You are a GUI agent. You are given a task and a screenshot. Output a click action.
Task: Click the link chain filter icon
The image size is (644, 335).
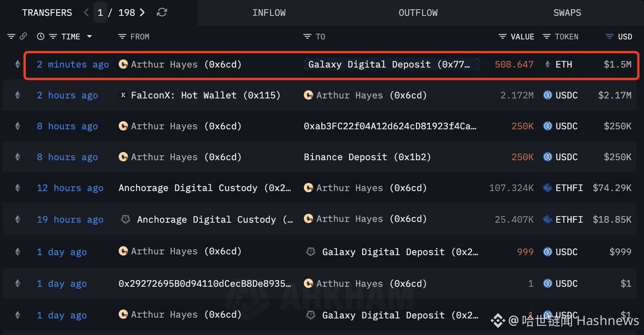coord(23,36)
